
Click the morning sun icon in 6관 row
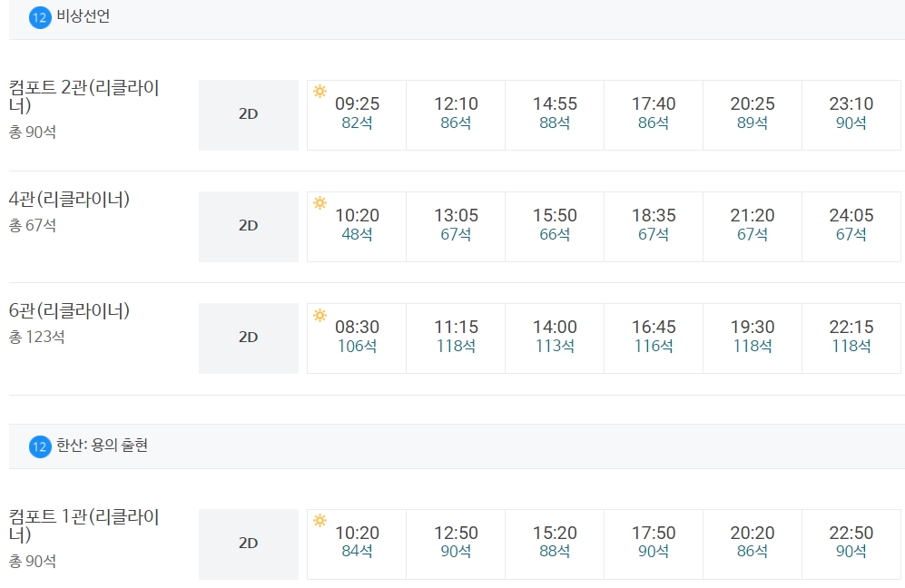click(320, 315)
